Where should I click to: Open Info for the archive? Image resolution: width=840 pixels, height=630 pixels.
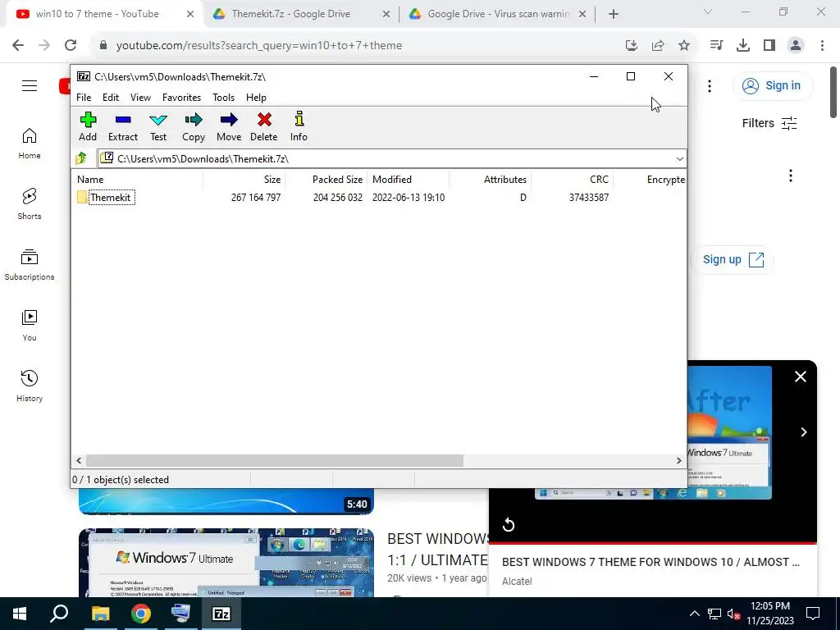[x=299, y=126]
